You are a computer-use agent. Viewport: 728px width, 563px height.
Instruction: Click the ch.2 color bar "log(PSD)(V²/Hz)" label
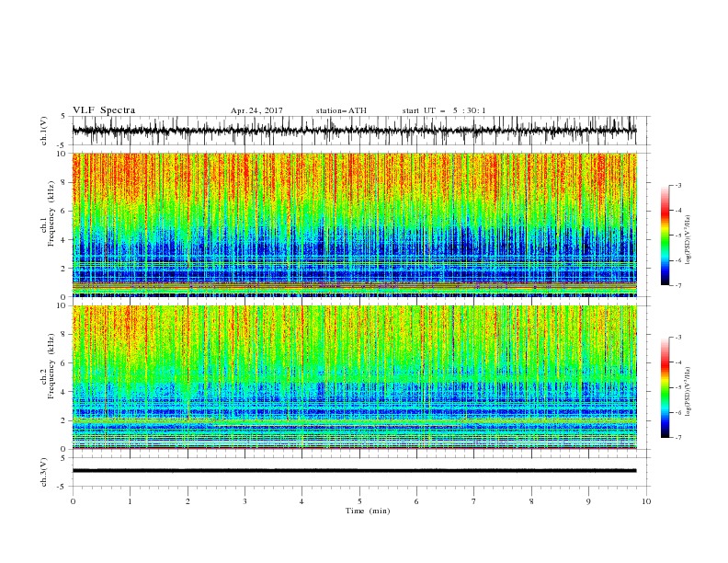click(688, 392)
